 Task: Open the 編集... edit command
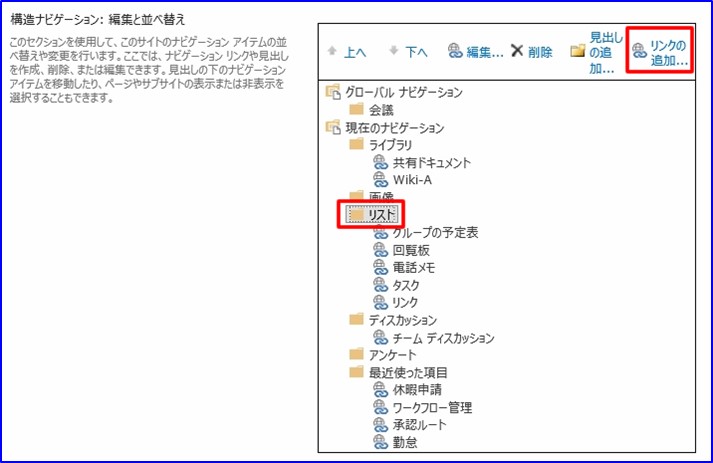click(x=485, y=52)
